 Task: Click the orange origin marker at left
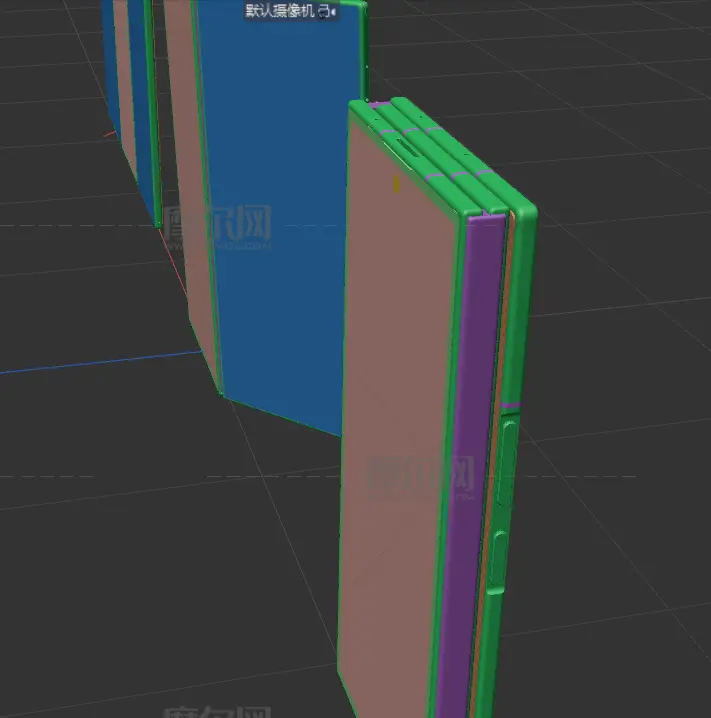coord(108,134)
